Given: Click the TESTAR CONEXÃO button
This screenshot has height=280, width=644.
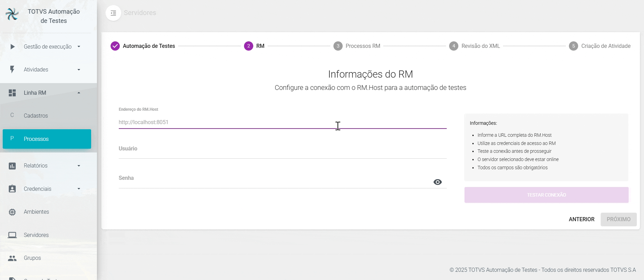Looking at the screenshot, I should click(x=546, y=195).
